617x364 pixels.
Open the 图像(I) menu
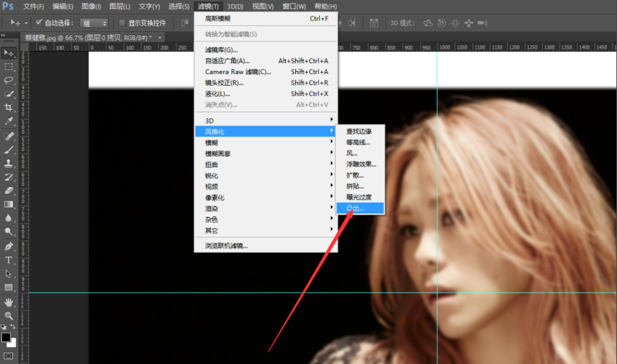click(x=91, y=6)
